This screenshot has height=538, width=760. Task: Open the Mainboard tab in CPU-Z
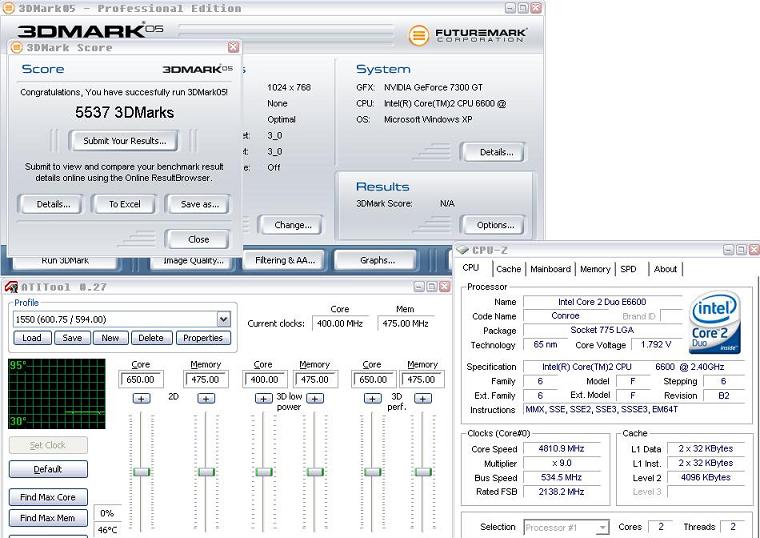pos(550,269)
